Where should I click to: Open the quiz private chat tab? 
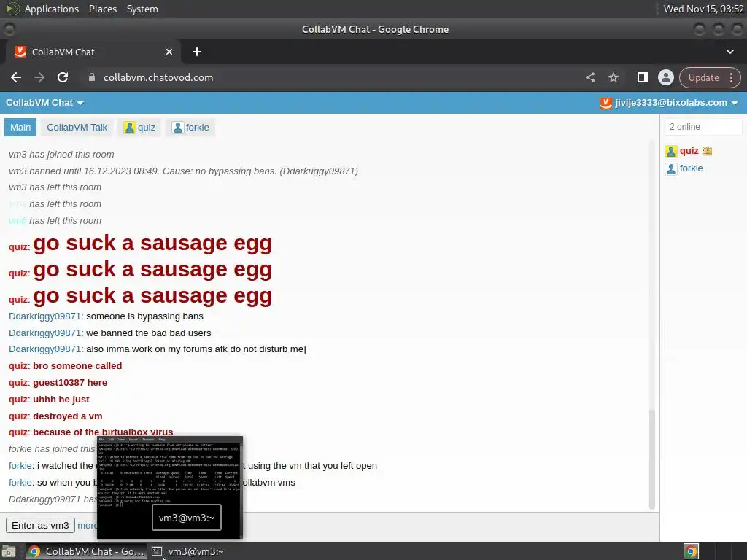point(139,128)
